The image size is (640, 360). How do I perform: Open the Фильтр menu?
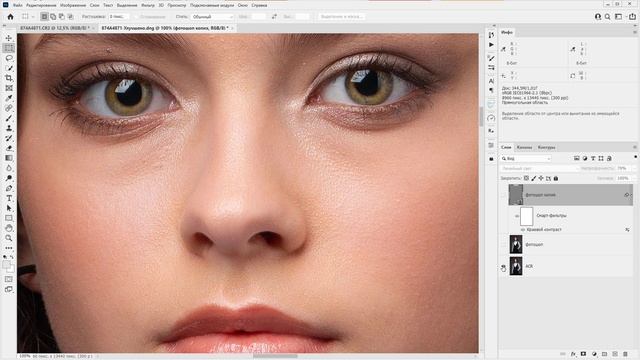coord(148,5)
